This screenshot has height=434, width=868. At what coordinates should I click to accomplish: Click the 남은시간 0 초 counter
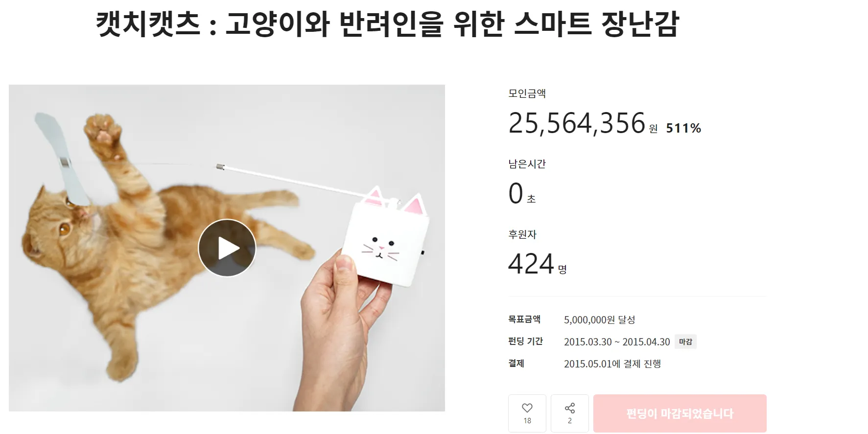click(522, 193)
